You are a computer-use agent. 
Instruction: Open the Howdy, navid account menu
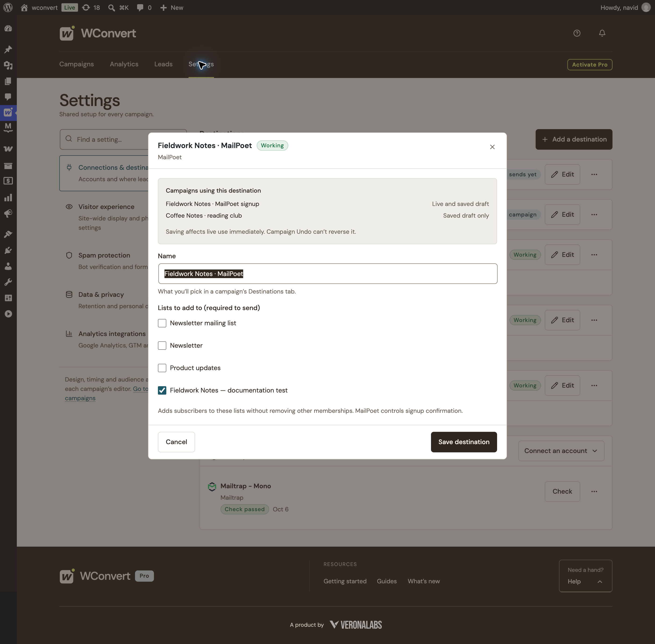click(x=625, y=7)
